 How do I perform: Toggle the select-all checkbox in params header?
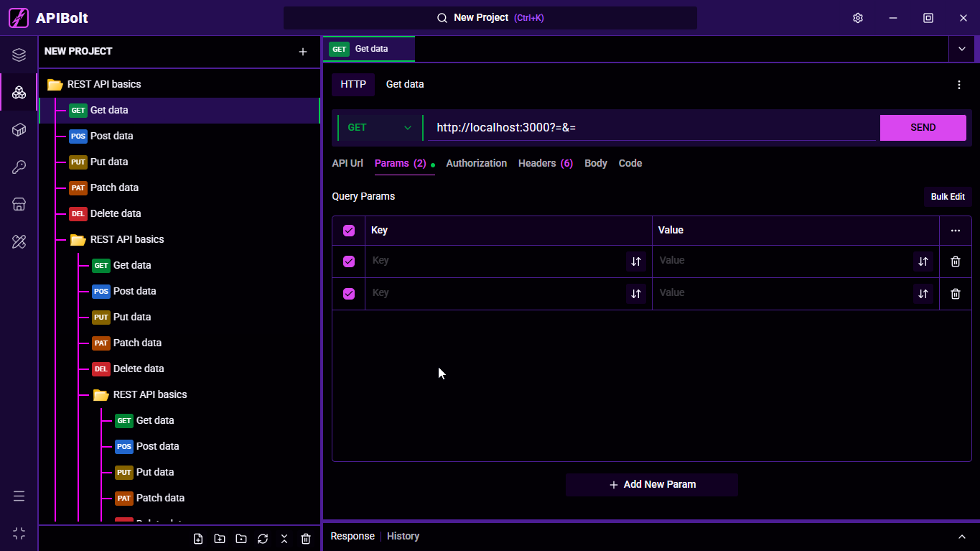tap(349, 231)
